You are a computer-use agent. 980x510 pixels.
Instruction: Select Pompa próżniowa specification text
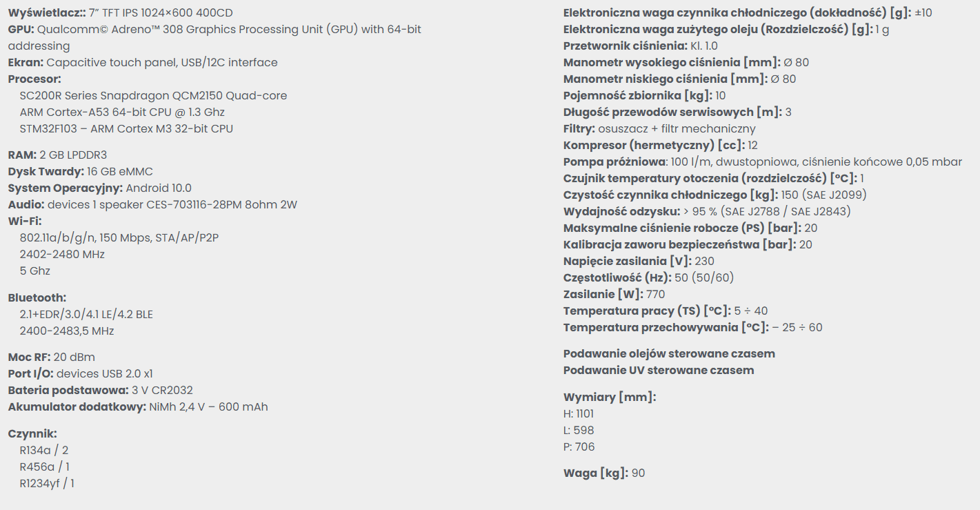point(762,161)
